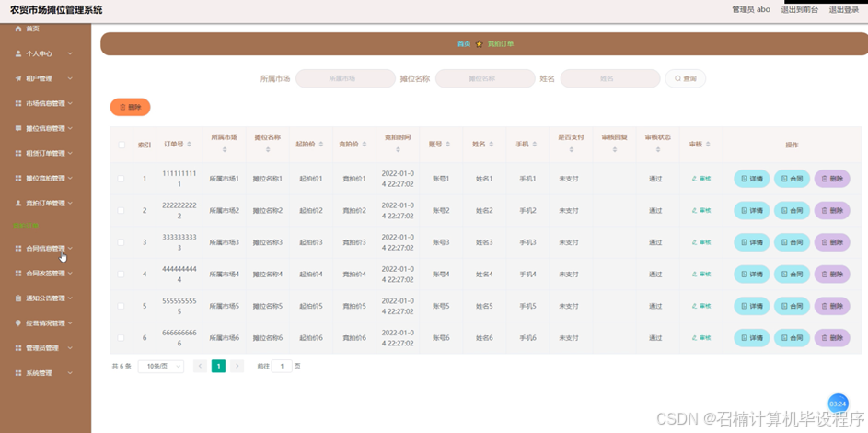The height and width of the screenshot is (433, 868).
Task: Click the 首页 breadcrumb link
Action: pos(464,44)
